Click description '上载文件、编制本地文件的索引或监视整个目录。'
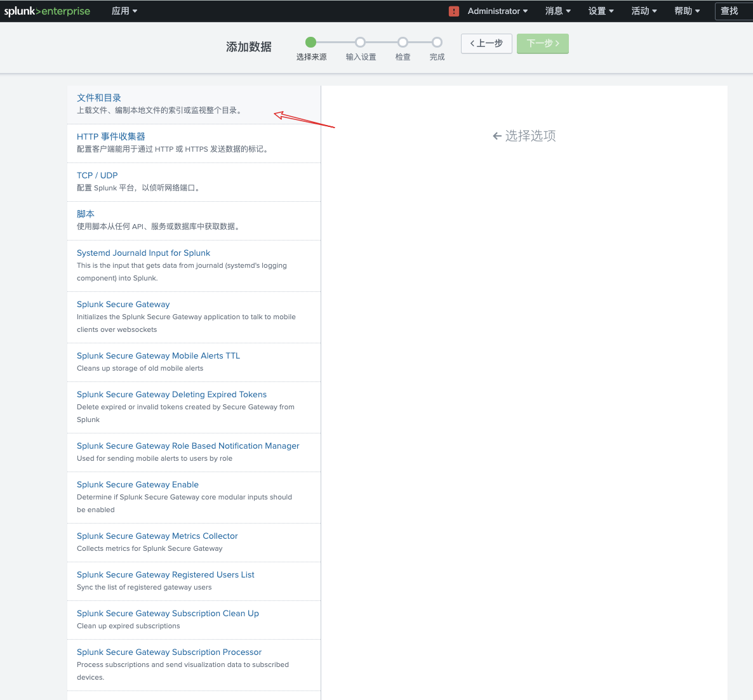 coord(160,110)
